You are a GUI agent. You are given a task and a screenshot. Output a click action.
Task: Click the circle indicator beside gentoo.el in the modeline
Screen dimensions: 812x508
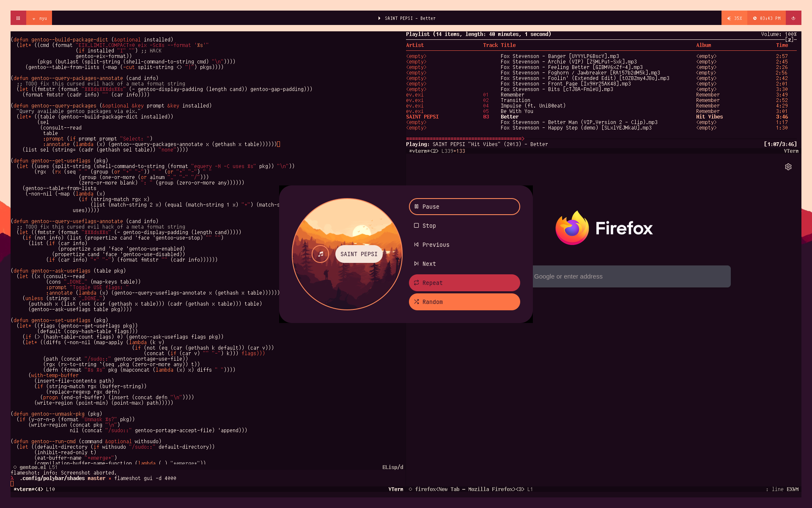pos(15,467)
